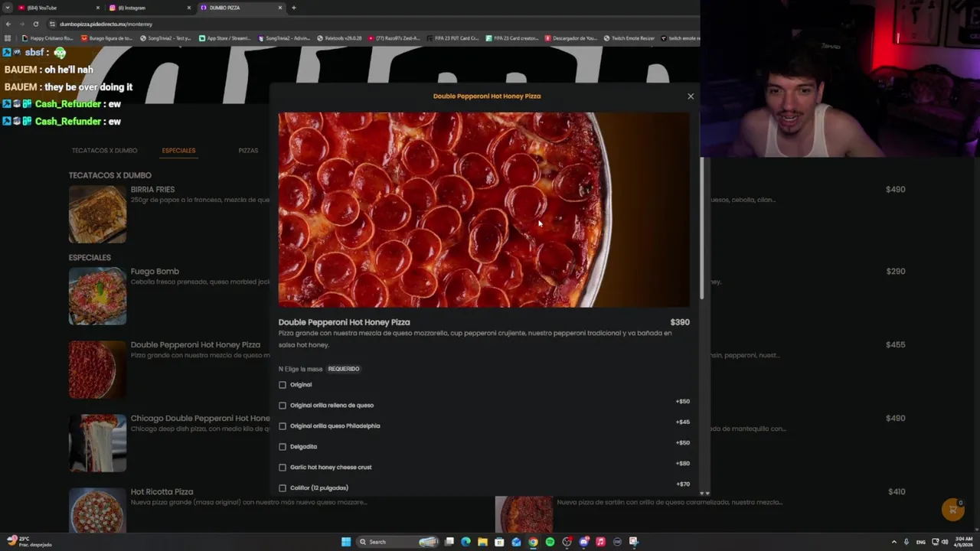Switch to the TECATACOS X DUMBO category
The width and height of the screenshot is (980, 551).
tap(104, 151)
